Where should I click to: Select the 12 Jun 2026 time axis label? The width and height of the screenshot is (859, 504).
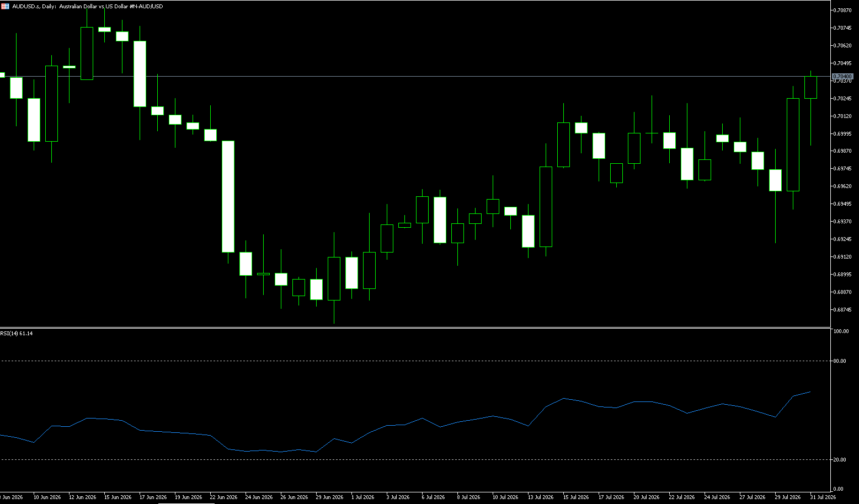(83, 497)
